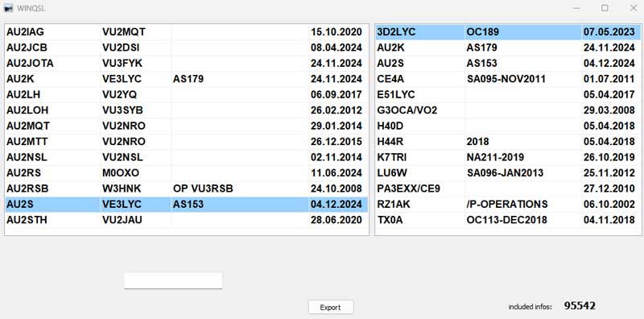Image resolution: width=644 pixels, height=319 pixels.
Task: Click the included infos count 95542
Action: pyautogui.click(x=580, y=305)
